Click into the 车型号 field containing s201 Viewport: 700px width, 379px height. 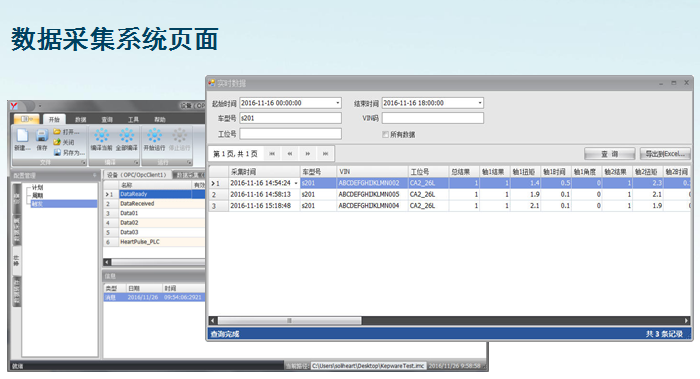[x=291, y=118]
